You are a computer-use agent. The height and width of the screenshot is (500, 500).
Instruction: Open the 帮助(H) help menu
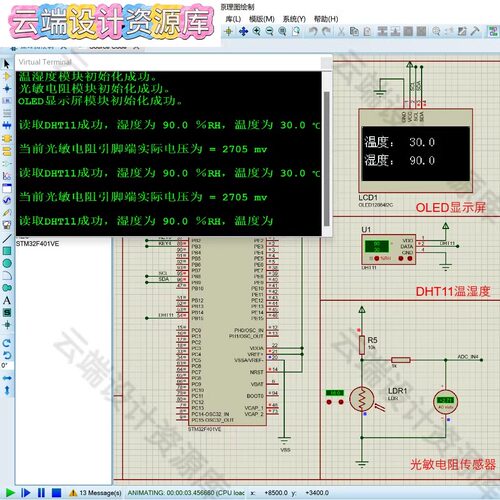pos(326,19)
